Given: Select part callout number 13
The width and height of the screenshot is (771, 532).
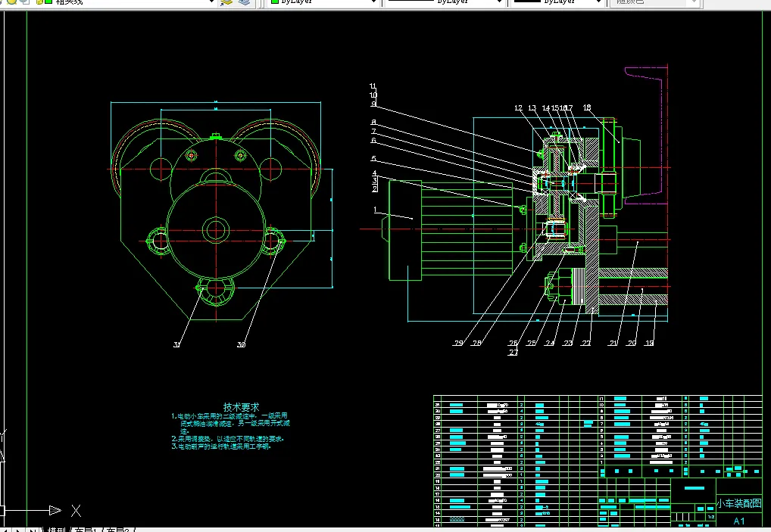Looking at the screenshot, I should click(x=532, y=107).
